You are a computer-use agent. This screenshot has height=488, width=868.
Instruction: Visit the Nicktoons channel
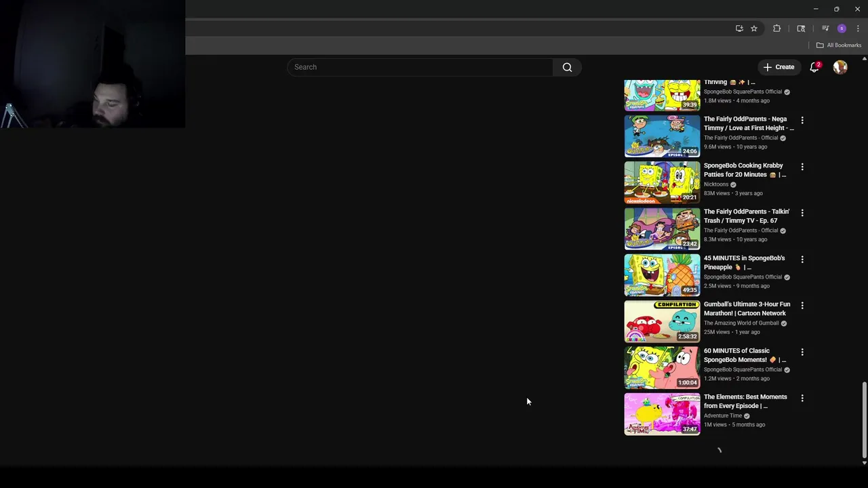click(x=716, y=184)
